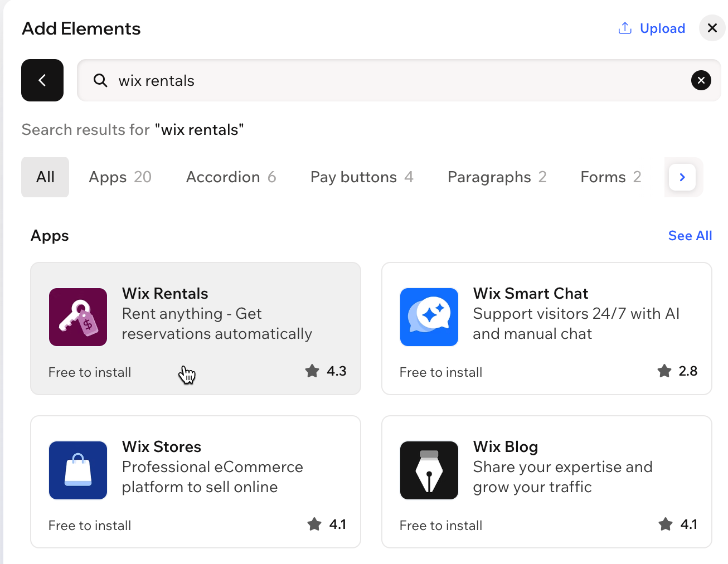Click Free to install under Wix Stores

coord(90,526)
